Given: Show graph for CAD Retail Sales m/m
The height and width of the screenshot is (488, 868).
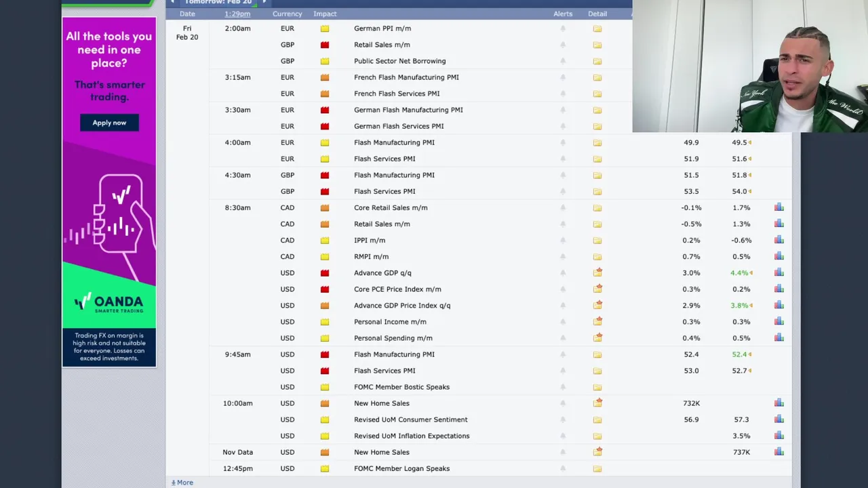Looking at the screenshot, I should click(x=779, y=224).
